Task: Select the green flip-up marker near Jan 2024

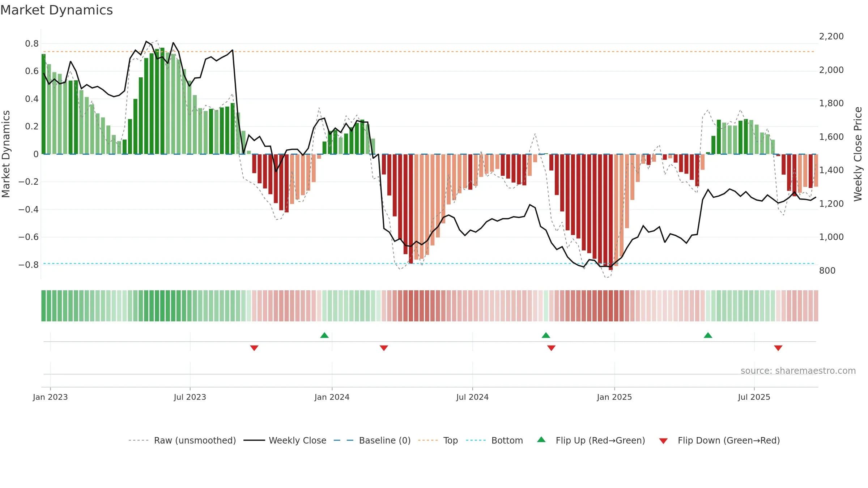Action: point(324,335)
